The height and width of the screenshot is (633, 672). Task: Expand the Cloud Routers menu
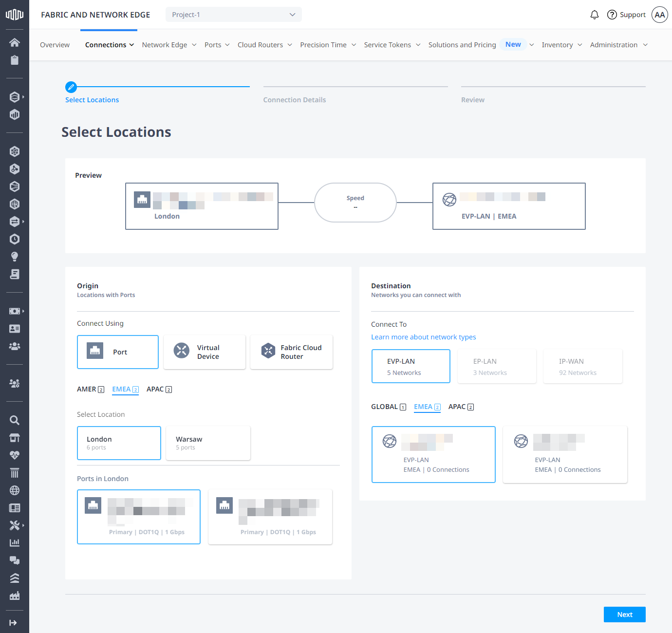coord(265,45)
